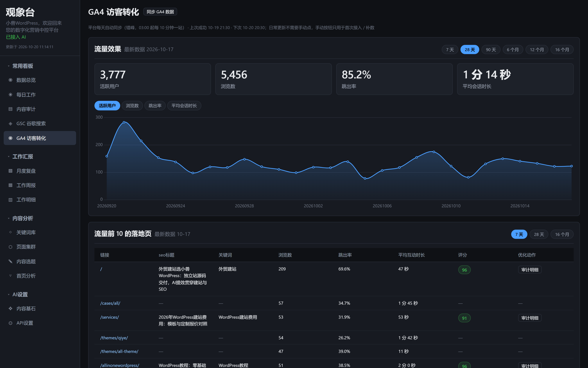Select the 活跃用户 chart tab
The image size is (588, 368).
point(107,106)
